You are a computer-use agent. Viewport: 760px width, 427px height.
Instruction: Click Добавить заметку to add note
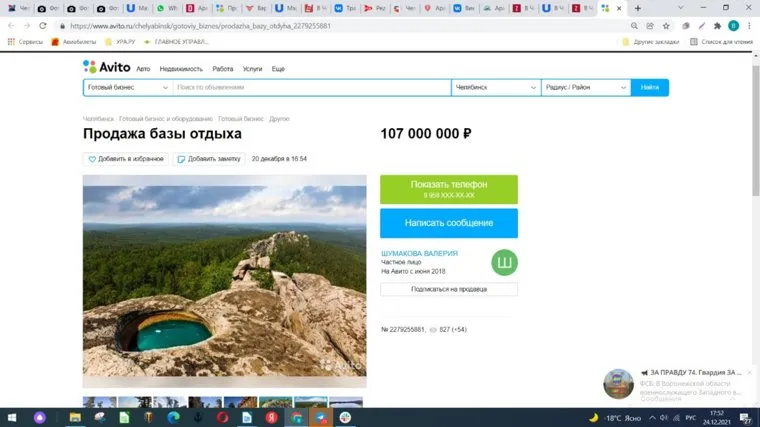(x=209, y=159)
